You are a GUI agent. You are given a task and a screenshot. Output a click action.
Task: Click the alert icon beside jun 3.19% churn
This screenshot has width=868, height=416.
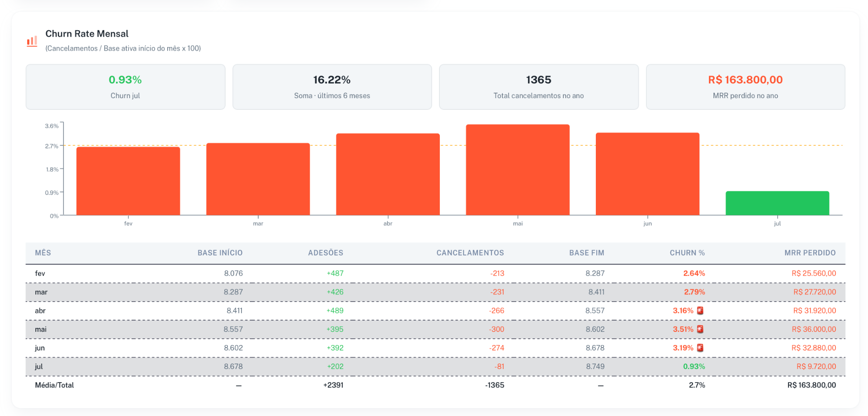[x=700, y=348]
